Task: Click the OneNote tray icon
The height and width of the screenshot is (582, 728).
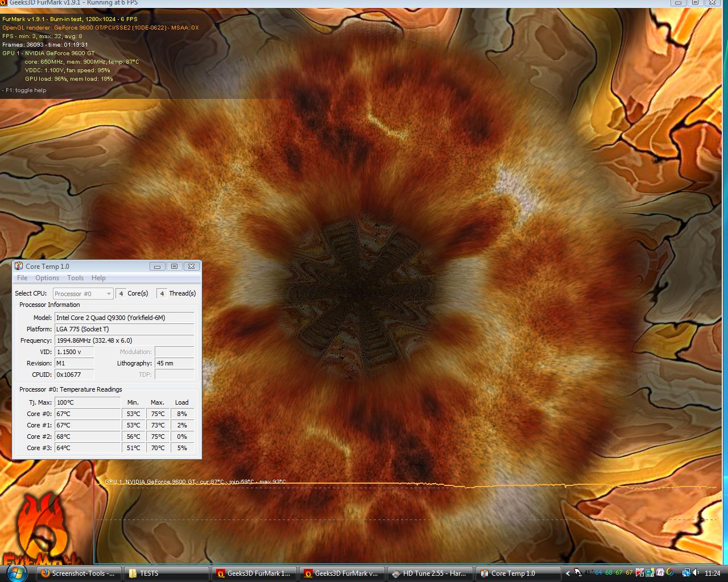Action: point(660,573)
